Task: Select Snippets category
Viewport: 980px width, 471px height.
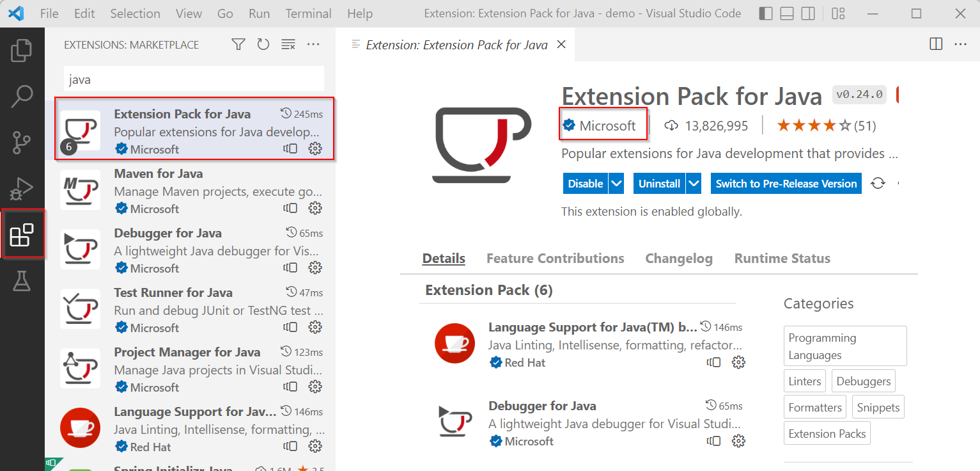Action: (878, 408)
